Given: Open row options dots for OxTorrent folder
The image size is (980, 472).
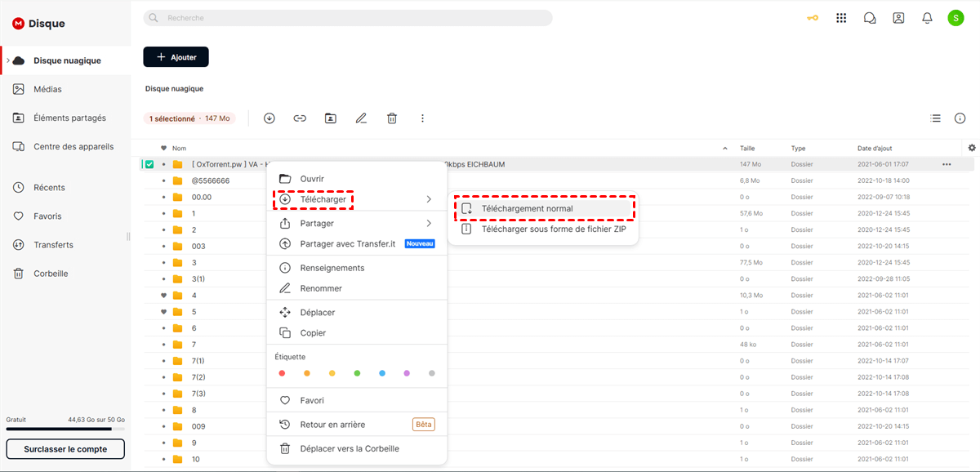Looking at the screenshot, I should point(947,164).
